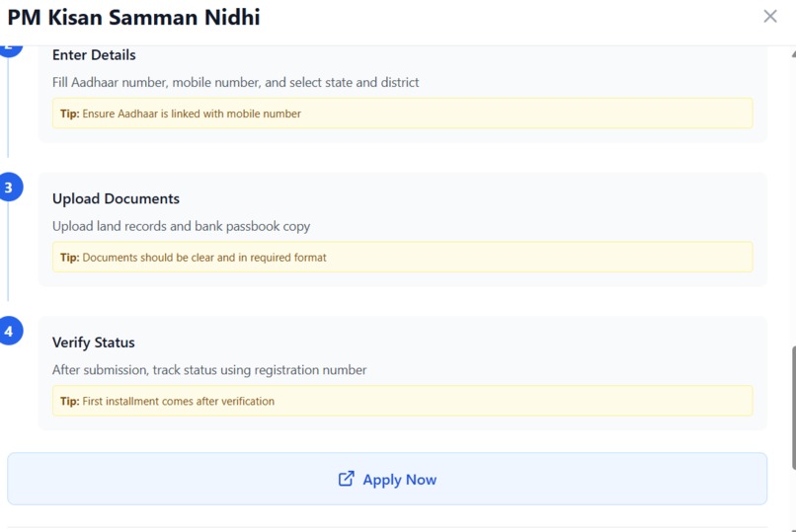796x532 pixels.
Task: Click tip about documents in required format
Action: 403,258
